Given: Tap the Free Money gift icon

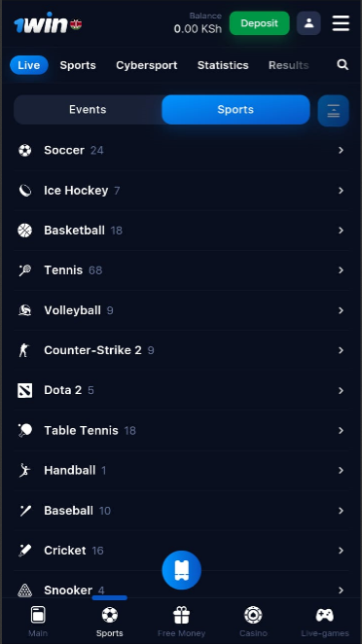Looking at the screenshot, I should [181, 615].
